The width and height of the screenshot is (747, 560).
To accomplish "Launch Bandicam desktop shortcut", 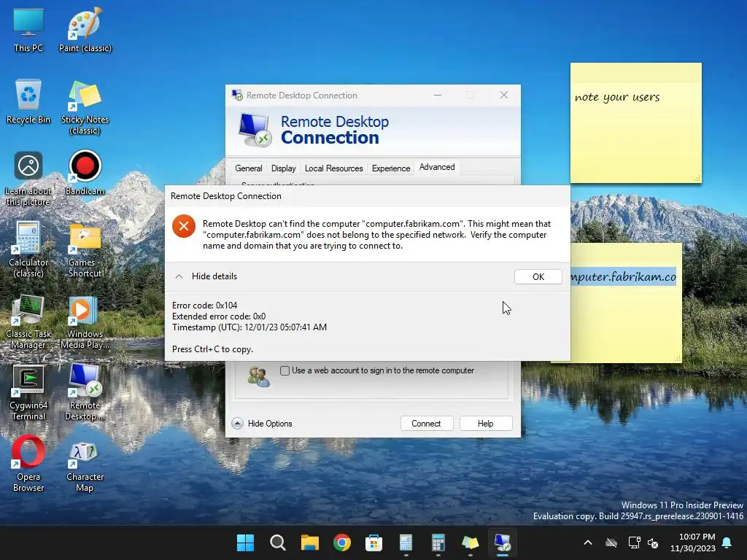I will [85, 173].
